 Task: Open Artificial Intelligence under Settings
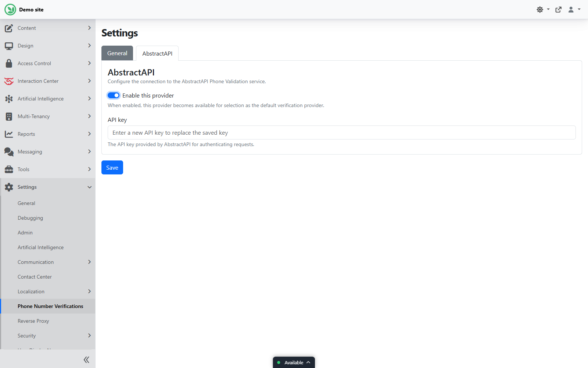40,247
